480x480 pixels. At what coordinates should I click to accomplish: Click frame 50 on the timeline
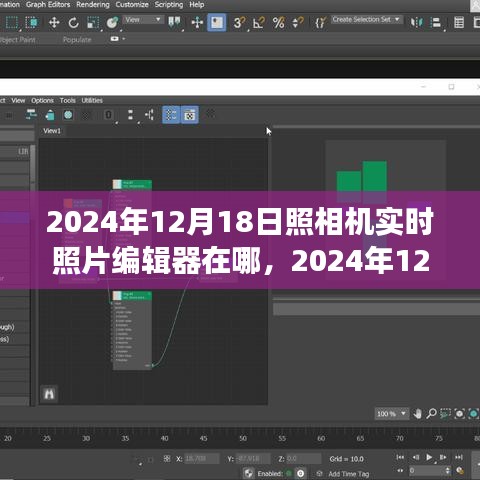pyautogui.click(x=243, y=438)
